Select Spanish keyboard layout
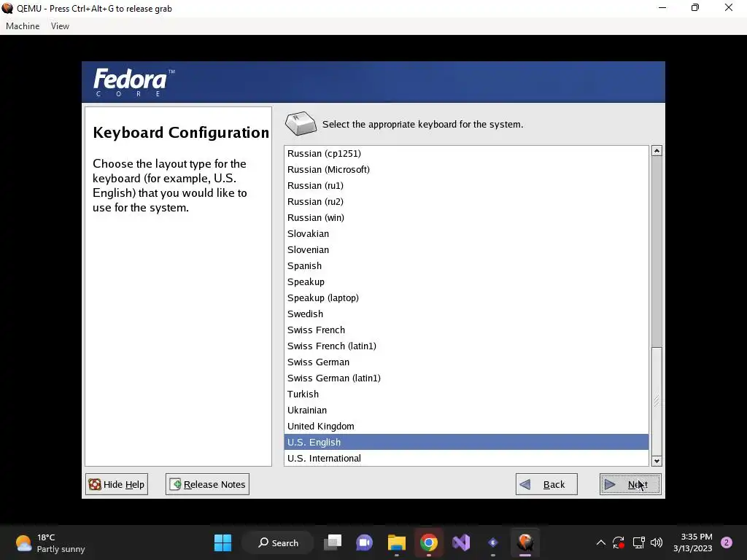The height and width of the screenshot is (560, 747). click(x=466, y=265)
